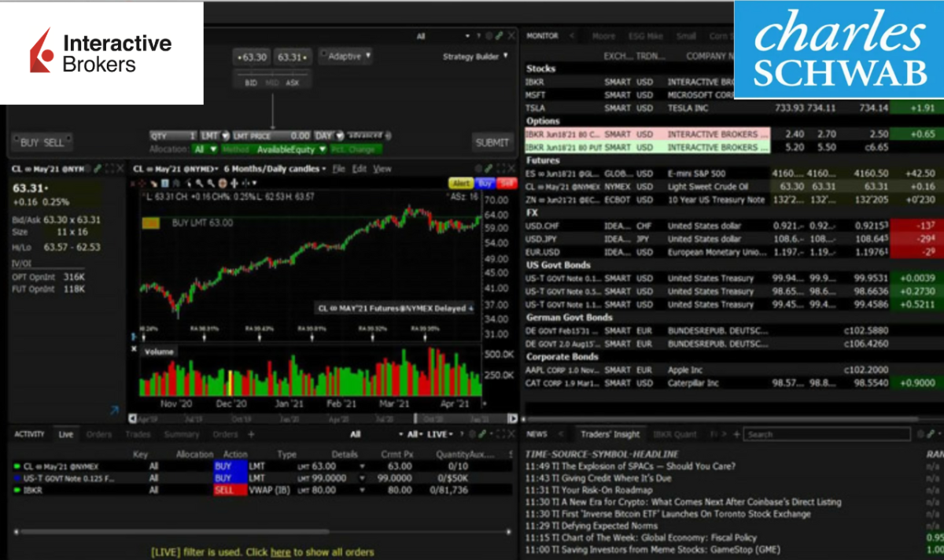The width and height of the screenshot is (944, 560).
Task: Open the DAY time-in-force dropdown
Action: 329,136
